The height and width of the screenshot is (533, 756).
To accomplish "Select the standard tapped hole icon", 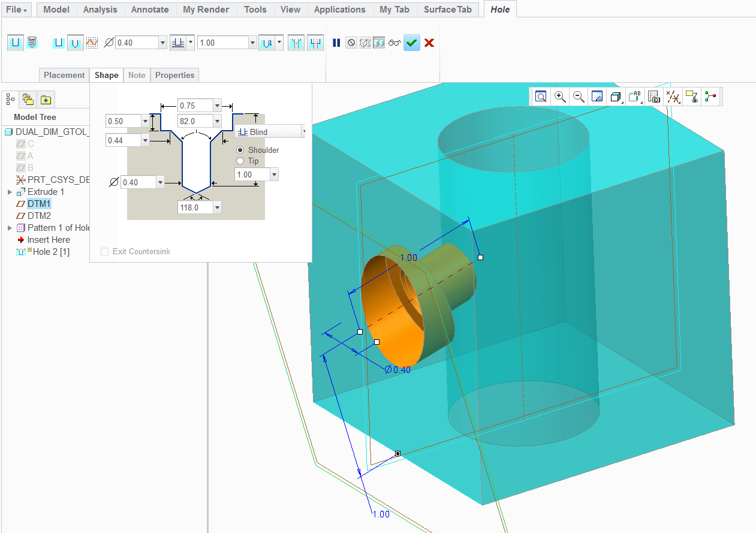I will click(x=32, y=43).
